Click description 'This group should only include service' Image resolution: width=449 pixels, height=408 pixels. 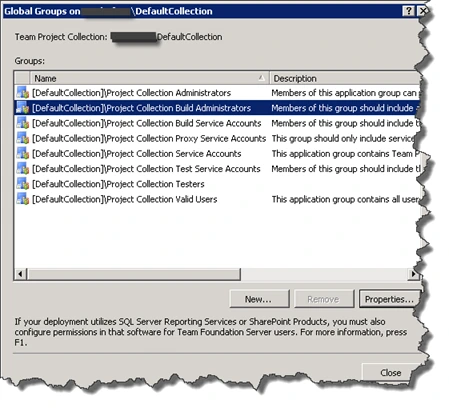[x=343, y=138]
